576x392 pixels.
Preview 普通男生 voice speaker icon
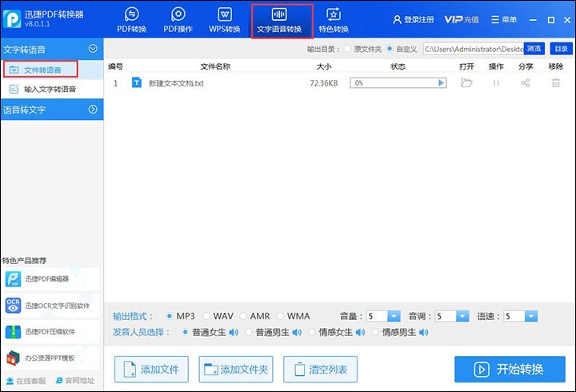point(297,333)
